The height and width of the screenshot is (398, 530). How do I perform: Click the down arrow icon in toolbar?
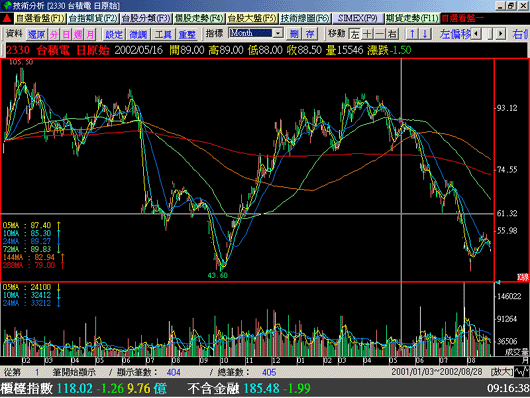425,34
